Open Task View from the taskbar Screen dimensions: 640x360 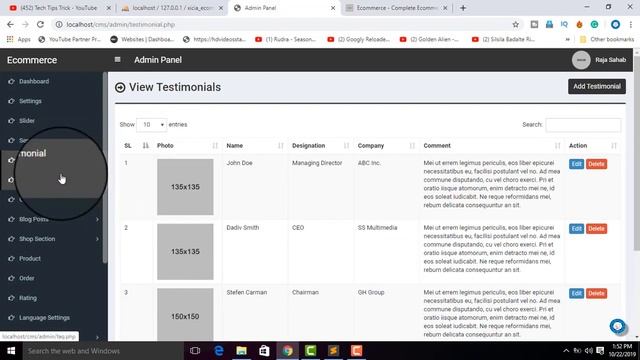pos(195,351)
